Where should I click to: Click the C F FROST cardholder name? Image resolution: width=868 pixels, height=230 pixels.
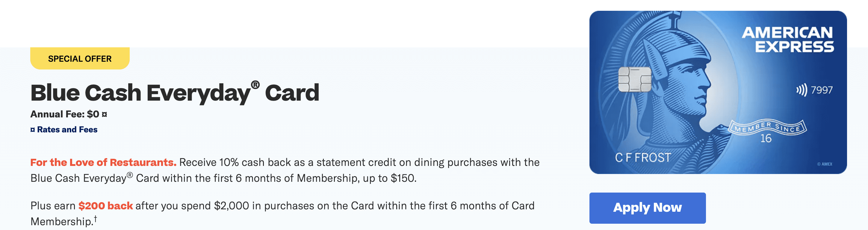point(643,158)
